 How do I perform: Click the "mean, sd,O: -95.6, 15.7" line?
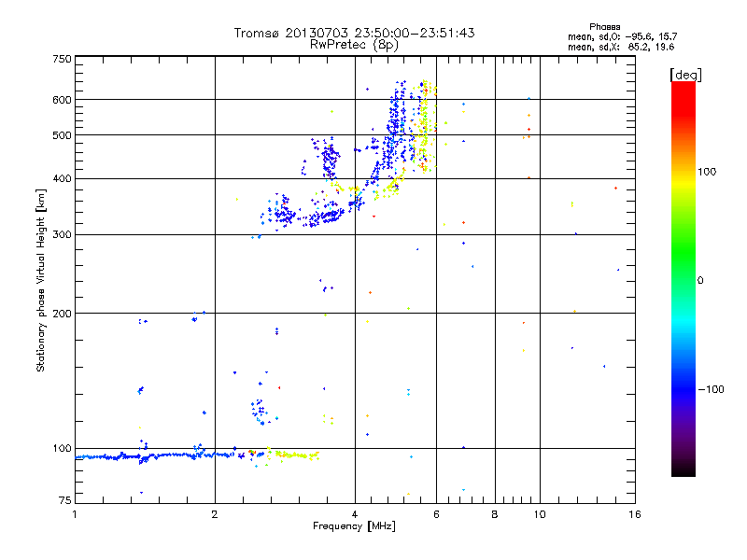(622, 36)
